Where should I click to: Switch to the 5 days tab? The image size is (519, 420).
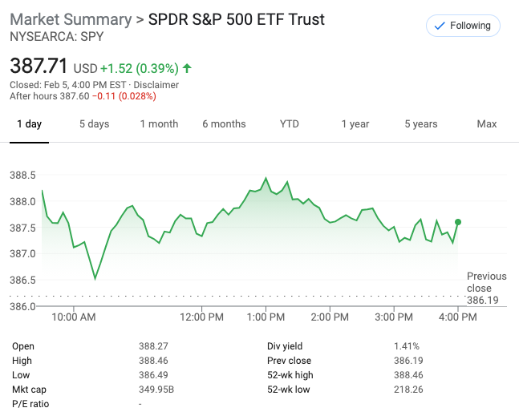pyautogui.click(x=94, y=124)
